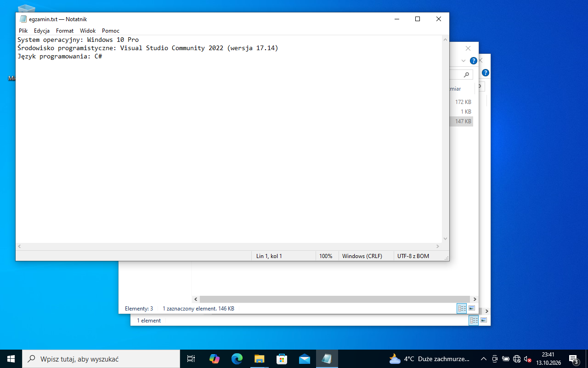Click the line "System operacyjny: Windows 10 Pro"

click(78, 40)
